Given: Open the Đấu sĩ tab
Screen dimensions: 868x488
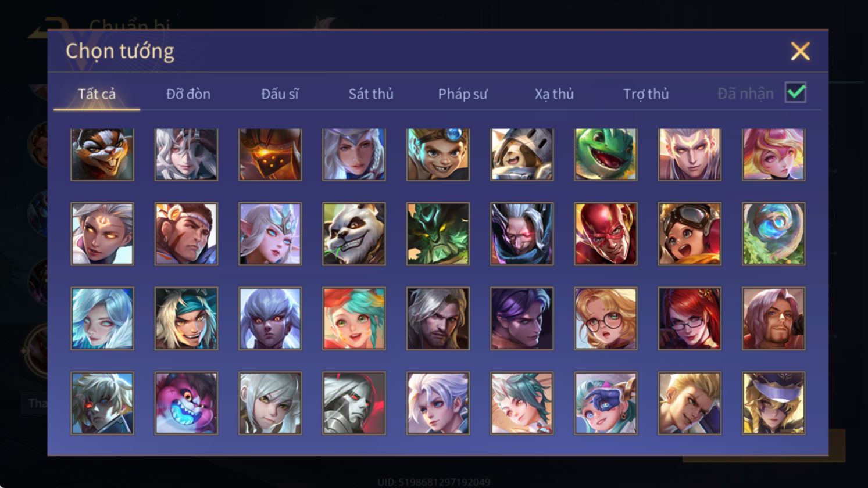Looking at the screenshot, I should coord(280,94).
